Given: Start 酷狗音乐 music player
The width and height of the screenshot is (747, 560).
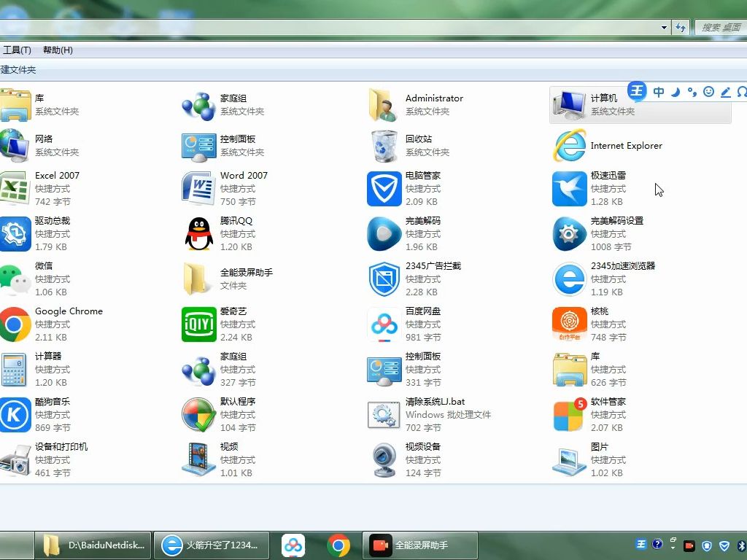Looking at the screenshot, I should pyautogui.click(x=15, y=415).
